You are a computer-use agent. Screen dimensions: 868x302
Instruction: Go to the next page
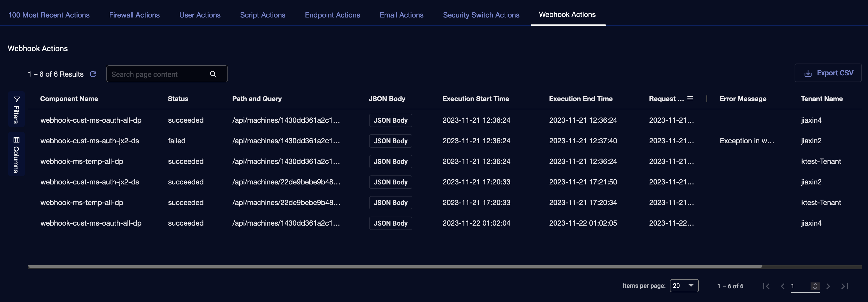pyautogui.click(x=828, y=286)
